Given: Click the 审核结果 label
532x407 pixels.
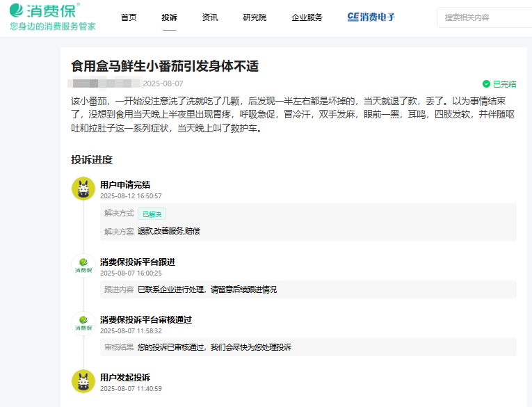Looking at the screenshot, I should tap(119, 347).
